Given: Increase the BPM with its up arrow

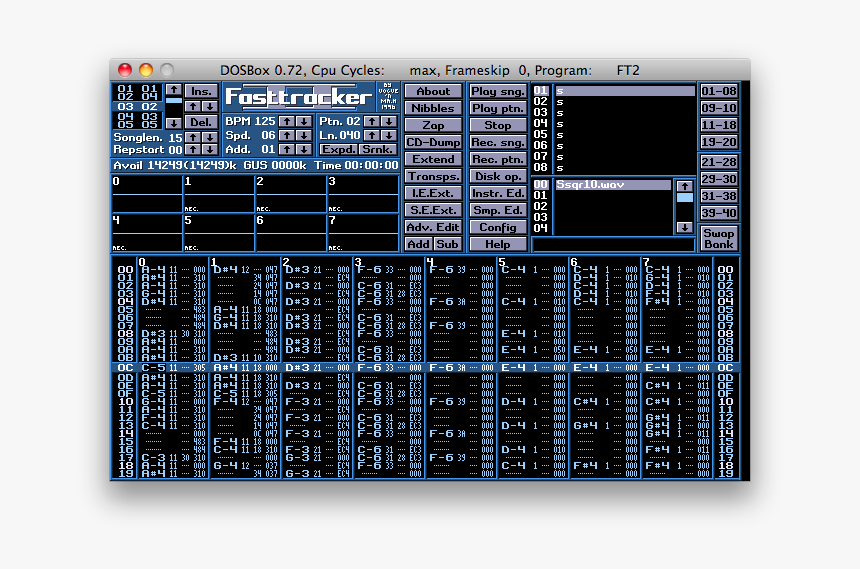Looking at the screenshot, I should 287,121.
